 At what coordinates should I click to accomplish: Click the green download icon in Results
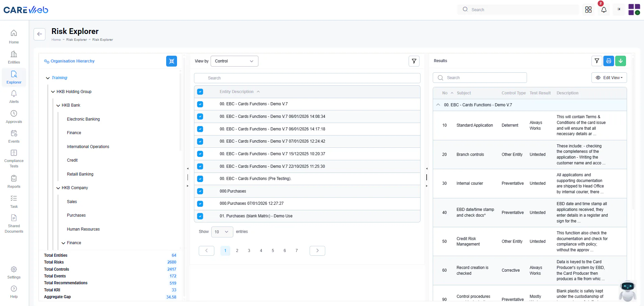click(x=621, y=61)
